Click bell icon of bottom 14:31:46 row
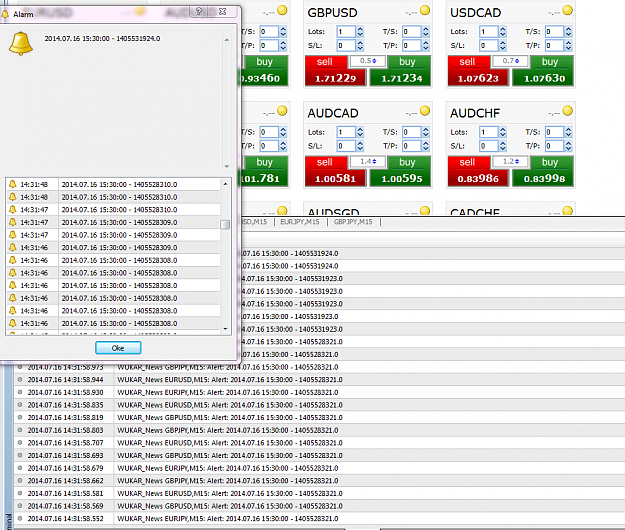This screenshot has height=530, width=625. pyautogui.click(x=13, y=323)
